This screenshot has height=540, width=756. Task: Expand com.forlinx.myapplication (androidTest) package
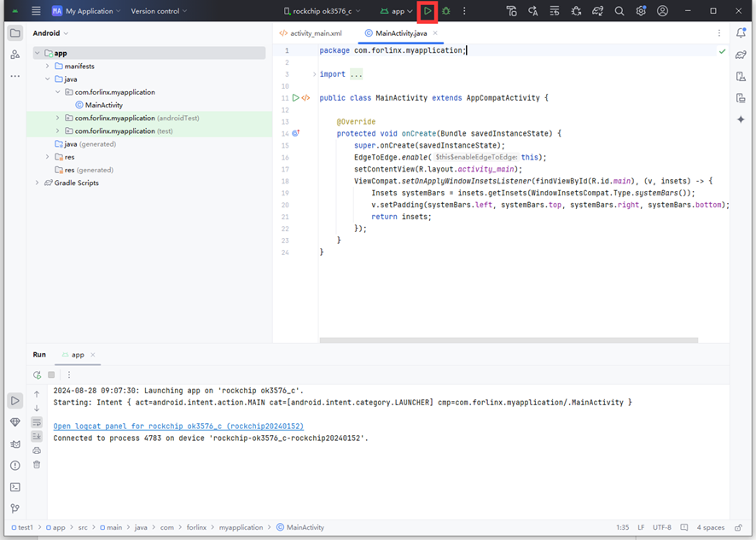[x=57, y=118]
